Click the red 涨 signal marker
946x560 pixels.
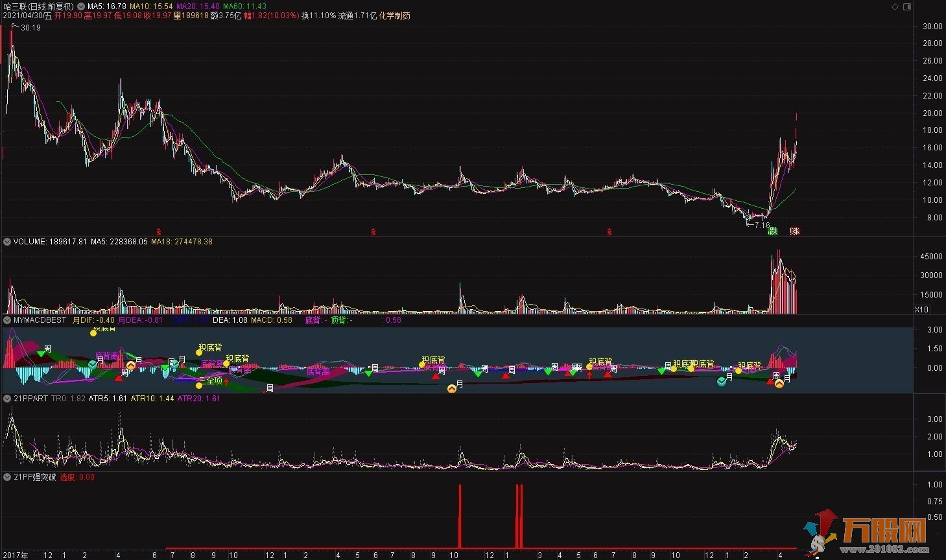click(795, 231)
